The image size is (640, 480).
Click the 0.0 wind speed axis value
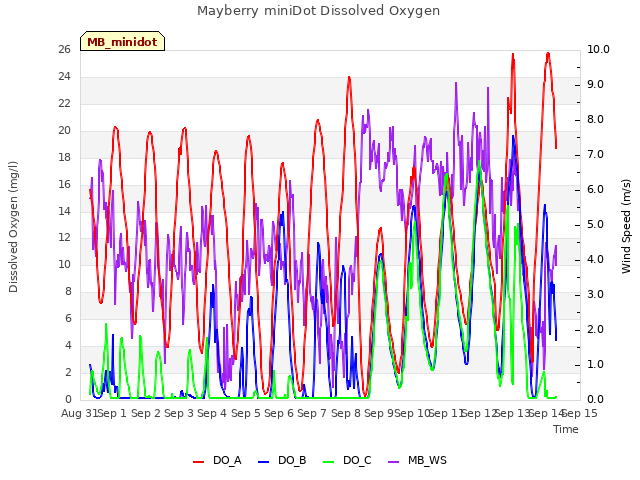click(595, 399)
